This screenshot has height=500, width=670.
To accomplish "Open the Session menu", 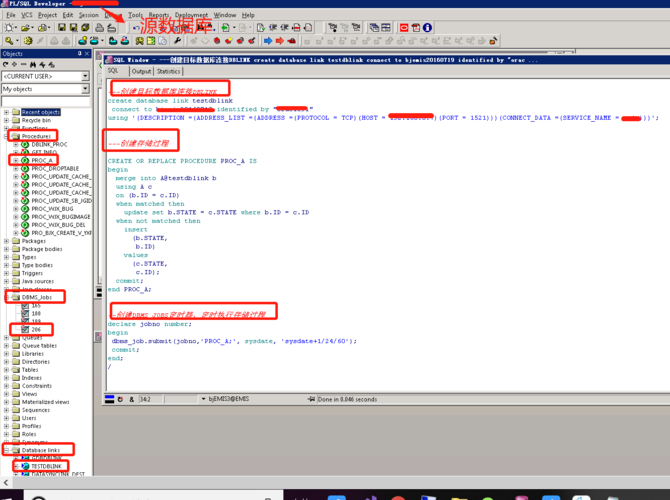I will point(88,15).
